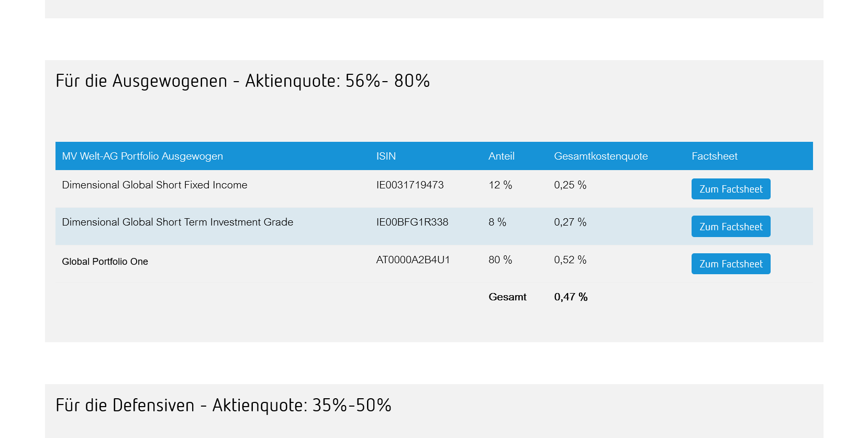868x438 pixels.
Task: Click the Factsheet column header
Action: tap(714, 156)
